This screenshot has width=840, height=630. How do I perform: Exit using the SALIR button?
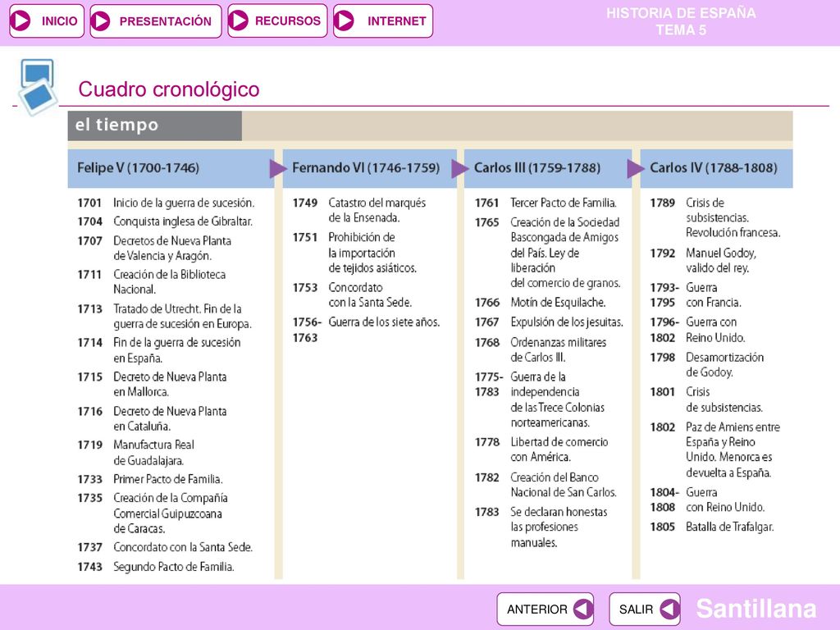point(645,609)
